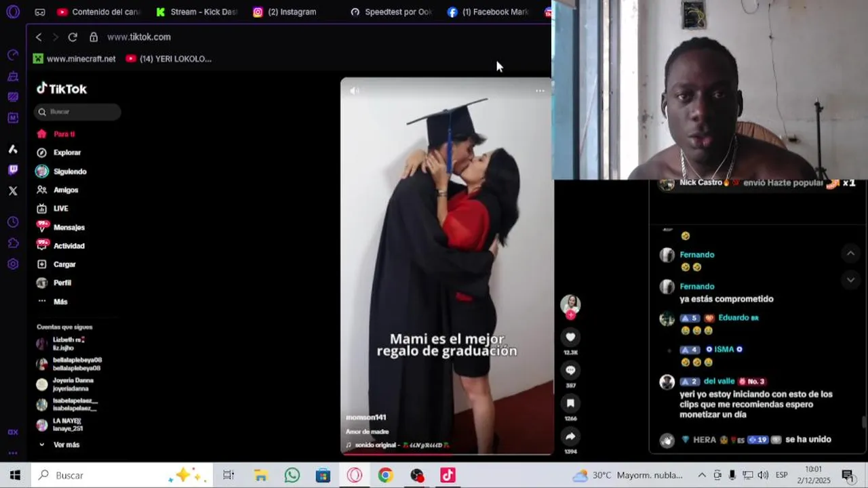868x488 pixels.
Task: Open WhatsApp from taskbar
Action: 292,475
